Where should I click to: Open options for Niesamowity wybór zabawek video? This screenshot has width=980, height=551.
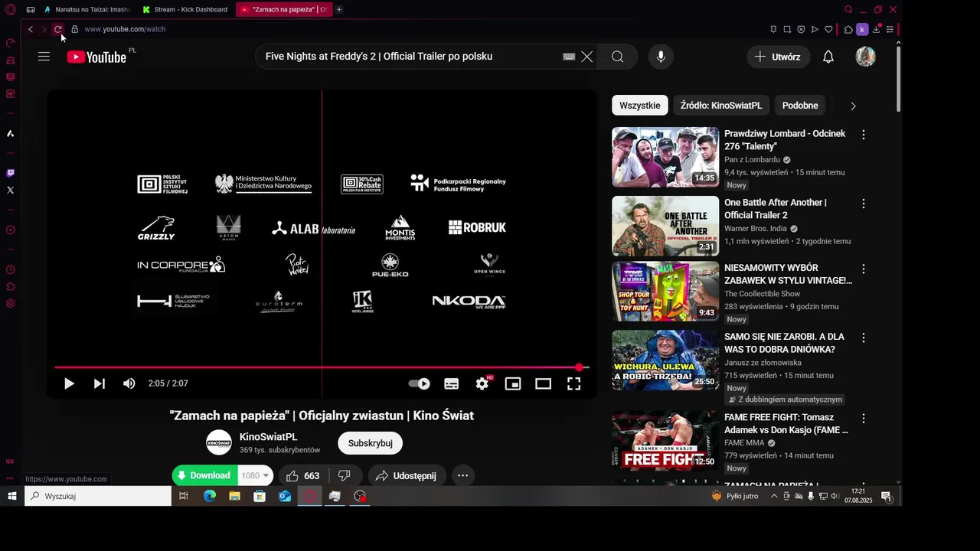click(864, 269)
